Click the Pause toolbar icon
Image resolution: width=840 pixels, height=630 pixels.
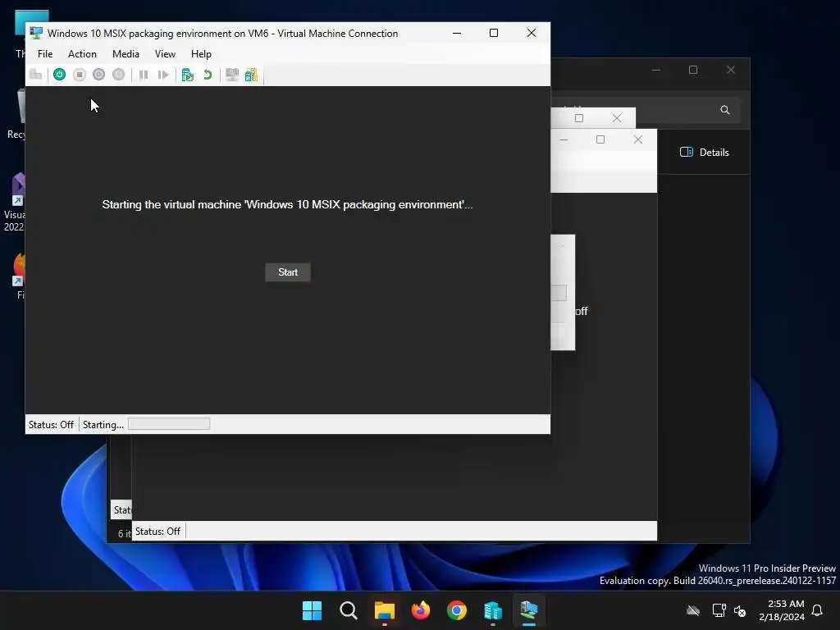click(x=143, y=75)
